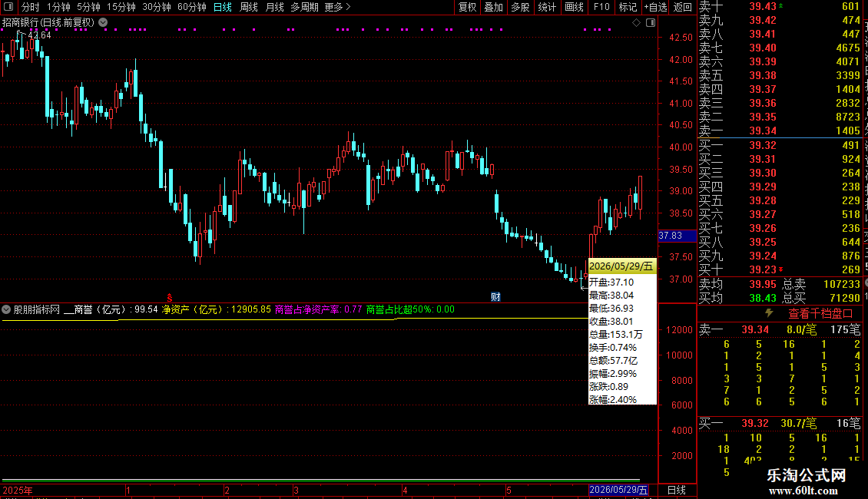
Task: Click the 卖三 price 39.36
Action: click(x=762, y=103)
